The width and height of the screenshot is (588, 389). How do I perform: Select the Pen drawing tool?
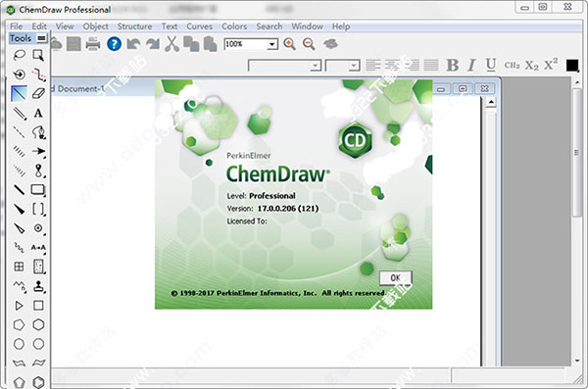click(x=38, y=132)
